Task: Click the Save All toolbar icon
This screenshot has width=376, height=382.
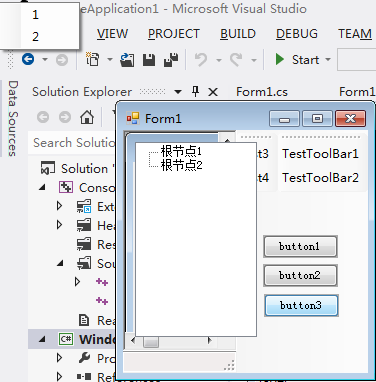Action: click(x=171, y=60)
